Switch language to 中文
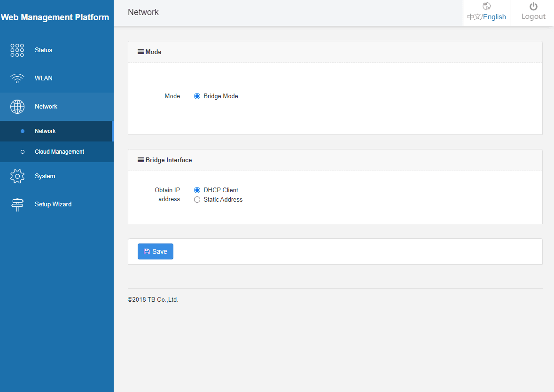The height and width of the screenshot is (392, 554). [x=474, y=17]
